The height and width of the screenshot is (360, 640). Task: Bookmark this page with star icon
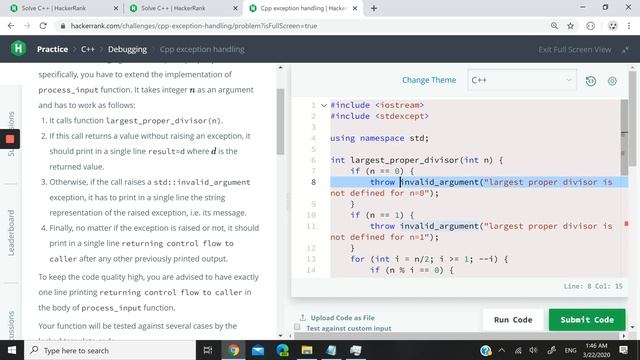pos(570,26)
